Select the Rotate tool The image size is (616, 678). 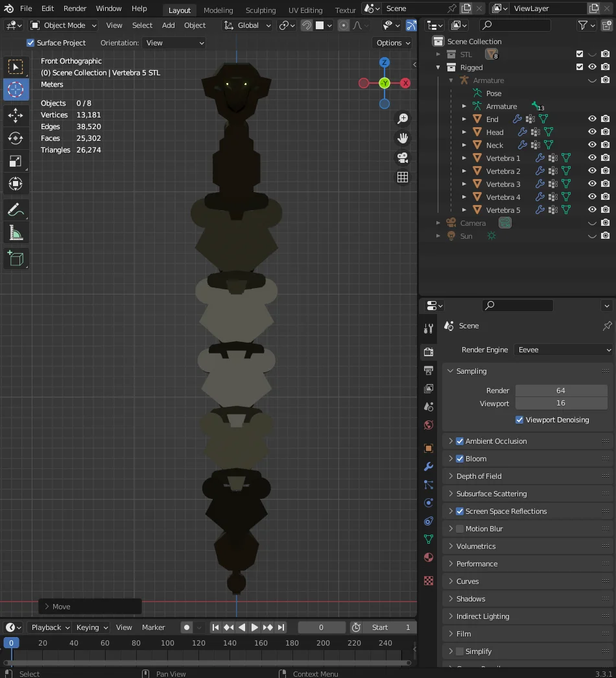coord(16,138)
